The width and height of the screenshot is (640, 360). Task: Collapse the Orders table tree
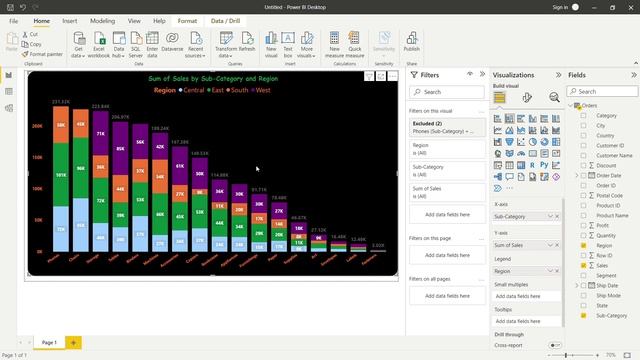click(x=571, y=106)
